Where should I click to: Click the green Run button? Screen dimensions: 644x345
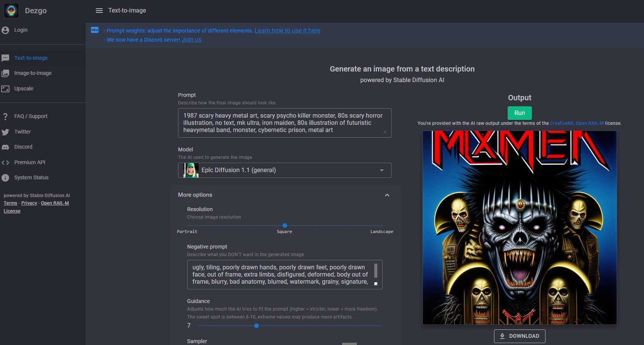pos(520,113)
